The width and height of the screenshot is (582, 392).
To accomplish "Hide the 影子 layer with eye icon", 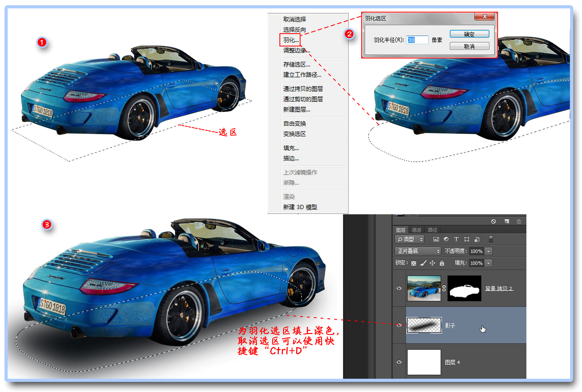I will 399,325.
